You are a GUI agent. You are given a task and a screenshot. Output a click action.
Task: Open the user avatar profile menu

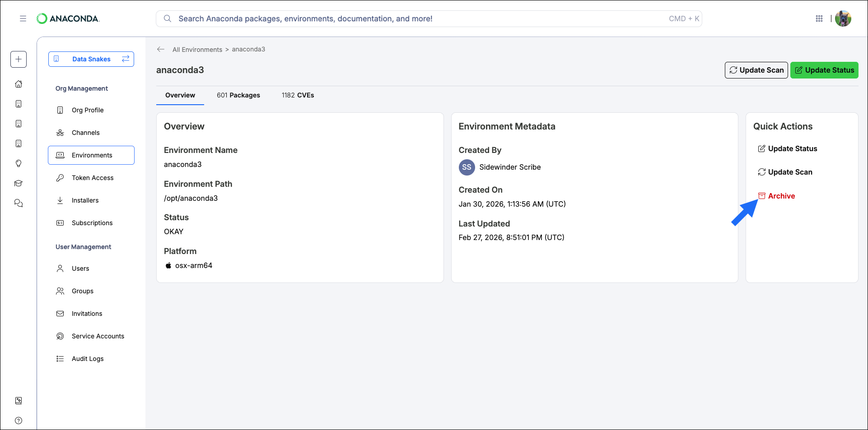(843, 18)
